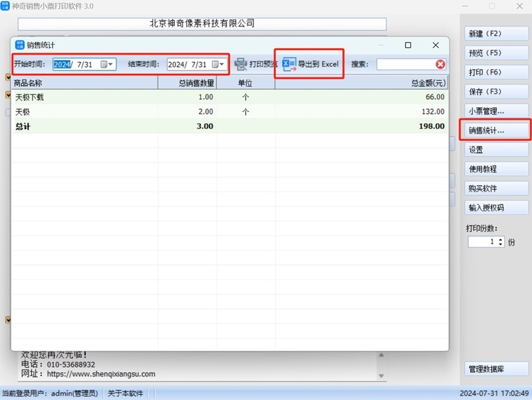Click 购买软件 button
This screenshot has height=400, width=532.
coord(496,188)
